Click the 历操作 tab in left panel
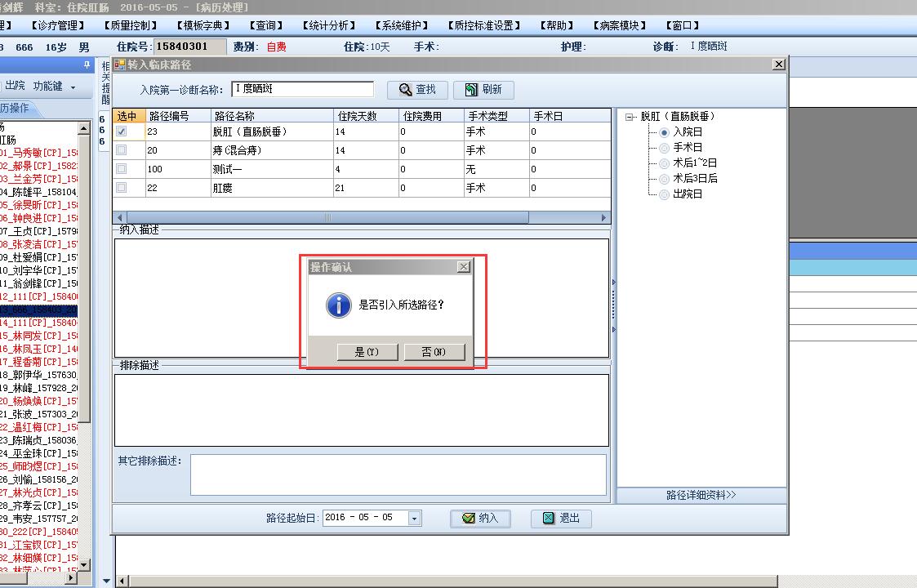917x588 pixels. [x=16, y=109]
